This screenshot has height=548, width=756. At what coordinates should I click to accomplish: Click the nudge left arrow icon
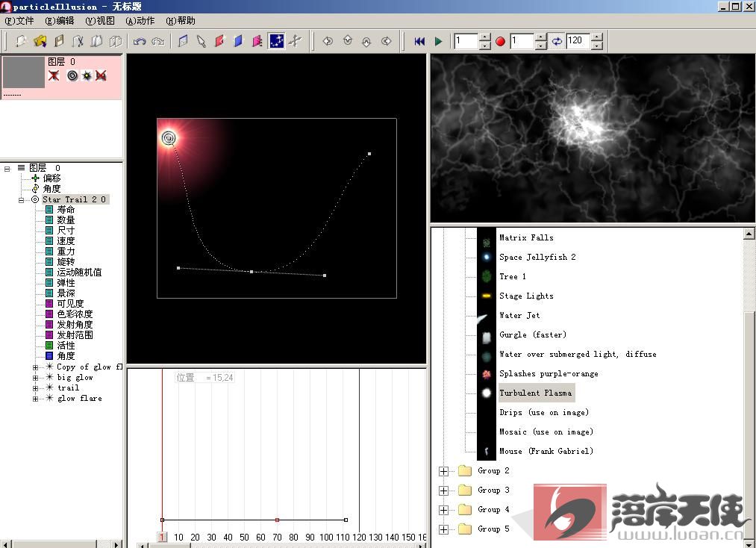pos(328,42)
